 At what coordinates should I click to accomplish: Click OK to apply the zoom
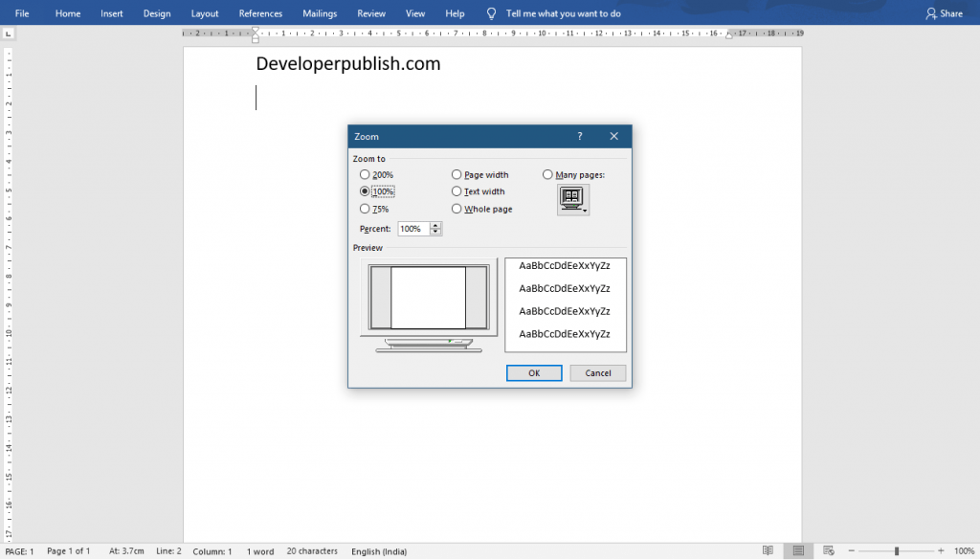[534, 373]
